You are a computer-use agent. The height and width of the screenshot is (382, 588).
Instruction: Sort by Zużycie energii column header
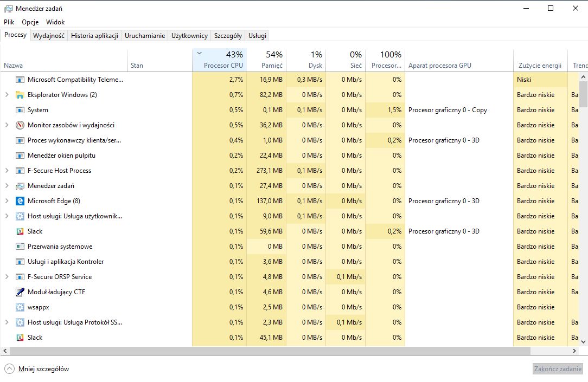pyautogui.click(x=540, y=60)
